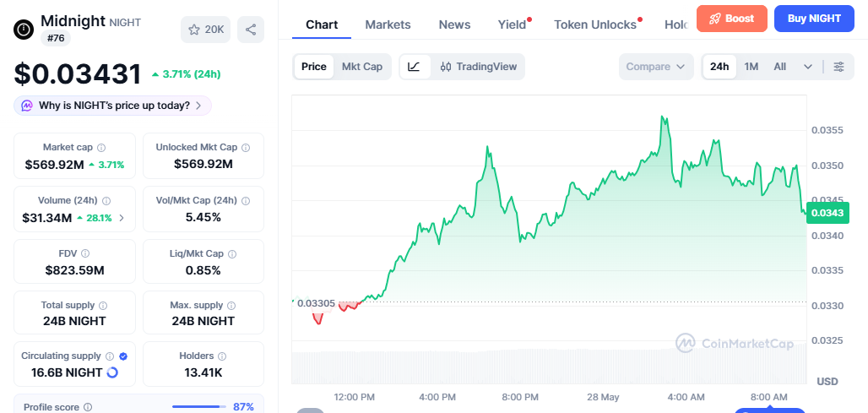The width and height of the screenshot is (868, 413).
Task: Click the $569.92M market cap value
Action: (x=54, y=165)
